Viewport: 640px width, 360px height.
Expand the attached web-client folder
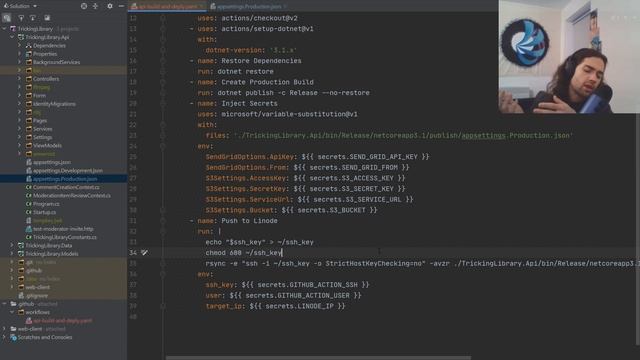click(4, 329)
